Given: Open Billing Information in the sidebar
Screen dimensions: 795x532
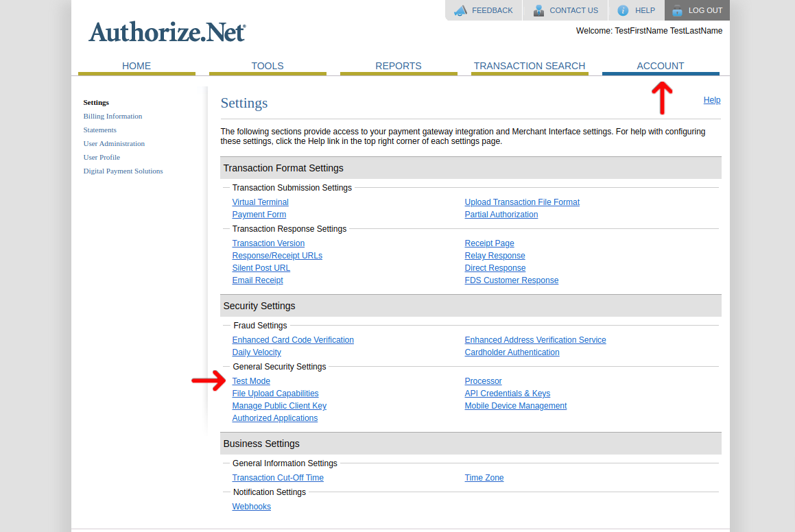Looking at the screenshot, I should (112, 116).
